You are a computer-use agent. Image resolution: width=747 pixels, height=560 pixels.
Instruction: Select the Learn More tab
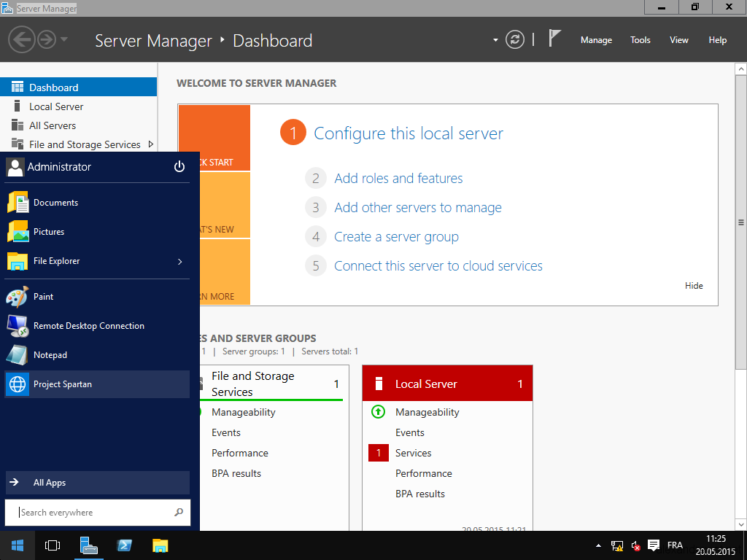(225, 272)
